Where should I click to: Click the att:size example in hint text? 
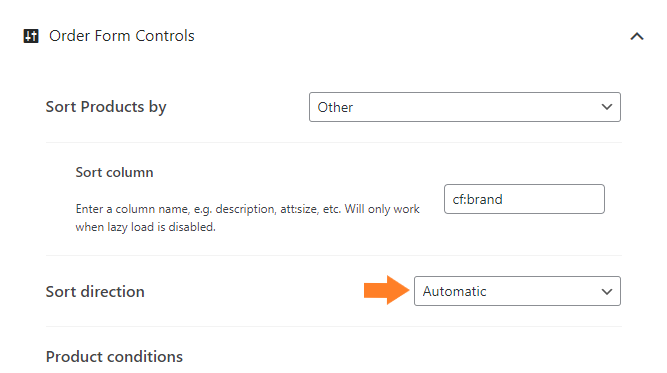click(x=299, y=209)
